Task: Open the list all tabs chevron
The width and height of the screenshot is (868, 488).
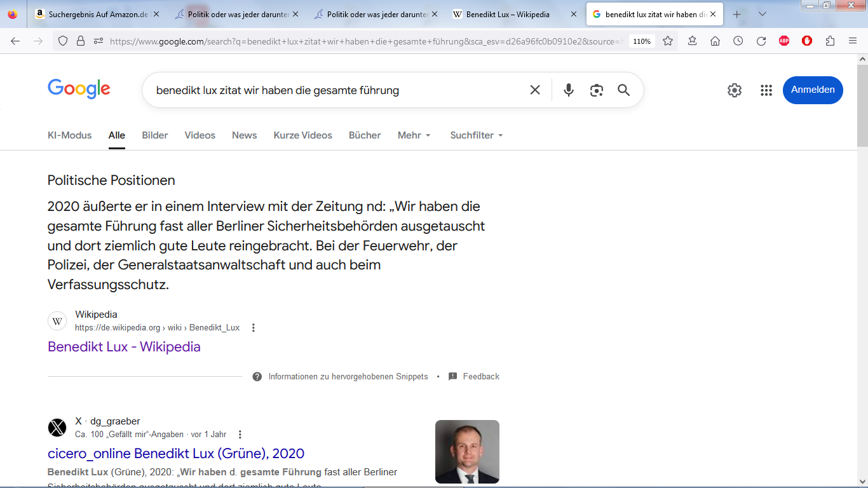Action: point(763,14)
